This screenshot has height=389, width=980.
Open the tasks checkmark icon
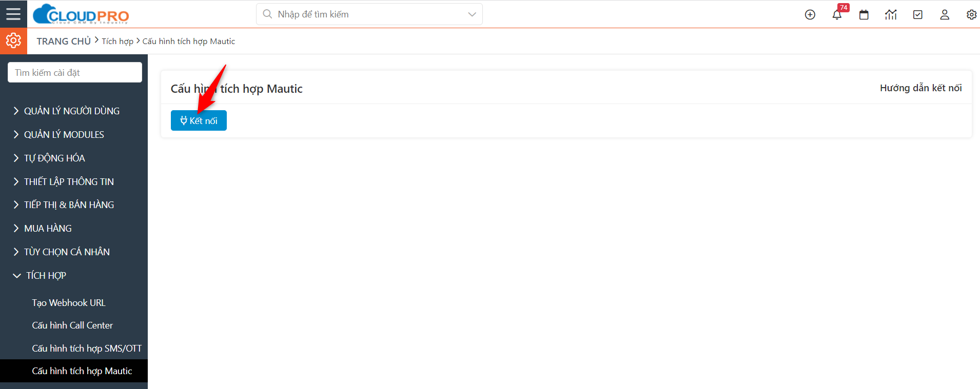pos(918,15)
